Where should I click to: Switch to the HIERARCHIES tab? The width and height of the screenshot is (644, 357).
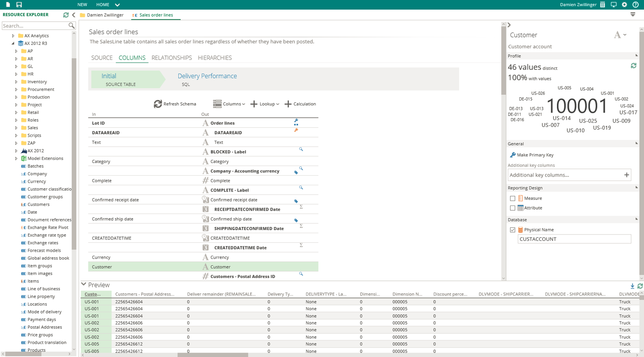pos(214,58)
